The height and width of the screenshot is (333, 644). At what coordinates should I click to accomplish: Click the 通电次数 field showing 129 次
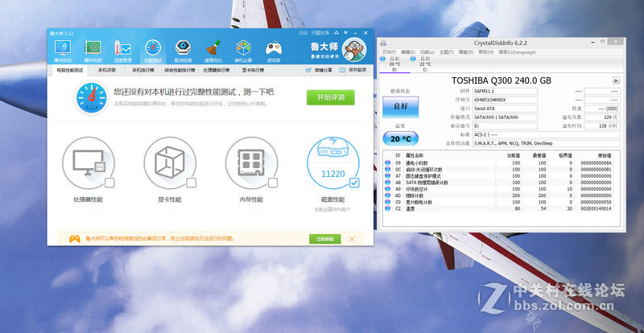click(x=602, y=117)
